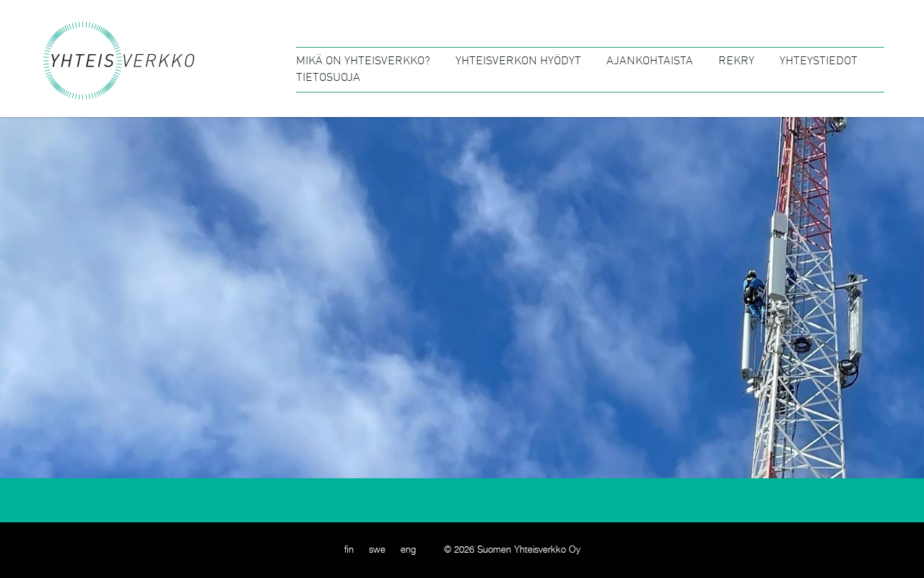Screen dimensions: 924x578
Task: Click the Yhteisverkko circular logo
Action: [118, 61]
